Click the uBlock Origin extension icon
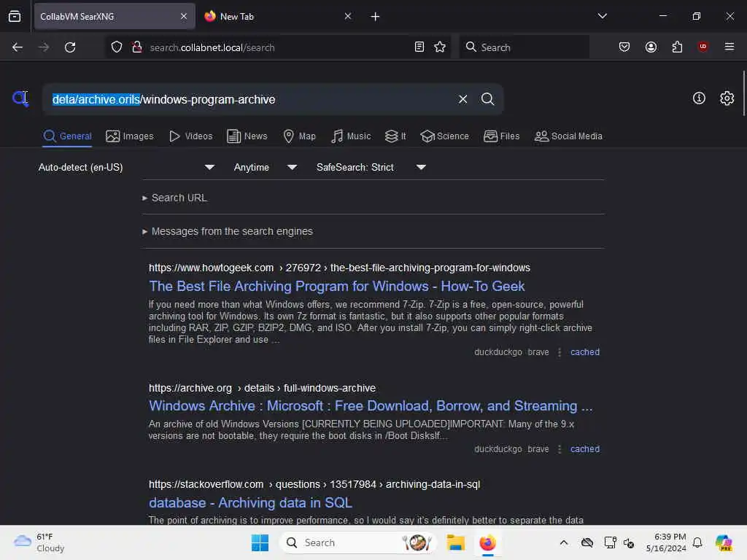Viewport: 747px width, 560px height. click(703, 47)
